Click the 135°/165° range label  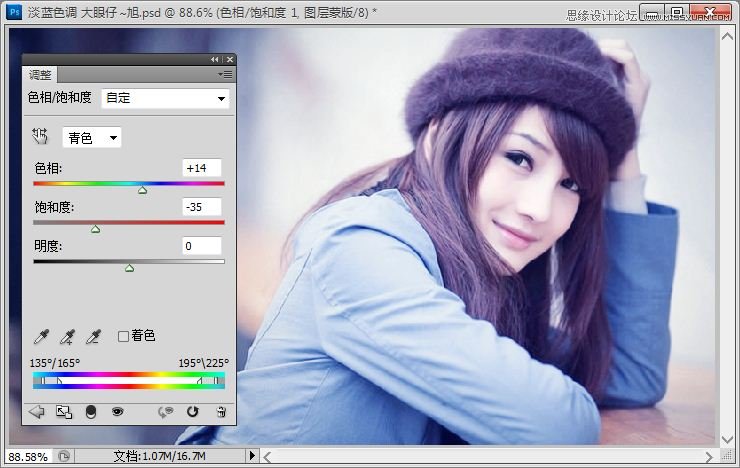pyautogui.click(x=55, y=363)
